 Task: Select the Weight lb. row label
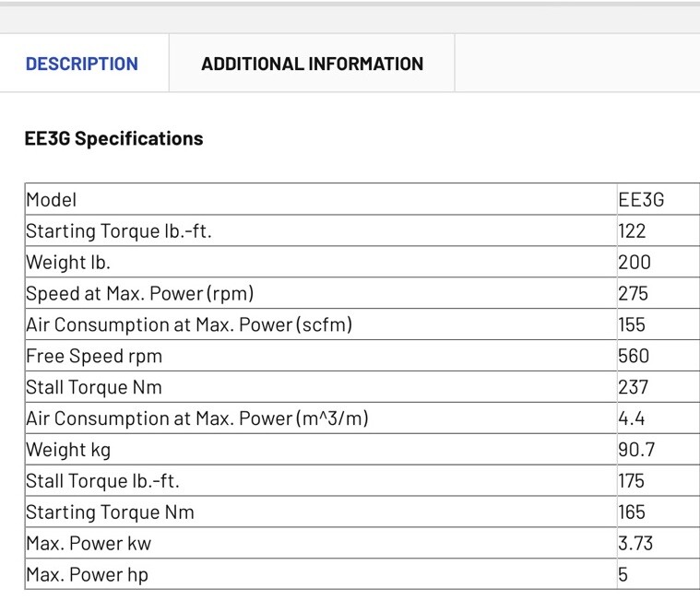coord(68,263)
